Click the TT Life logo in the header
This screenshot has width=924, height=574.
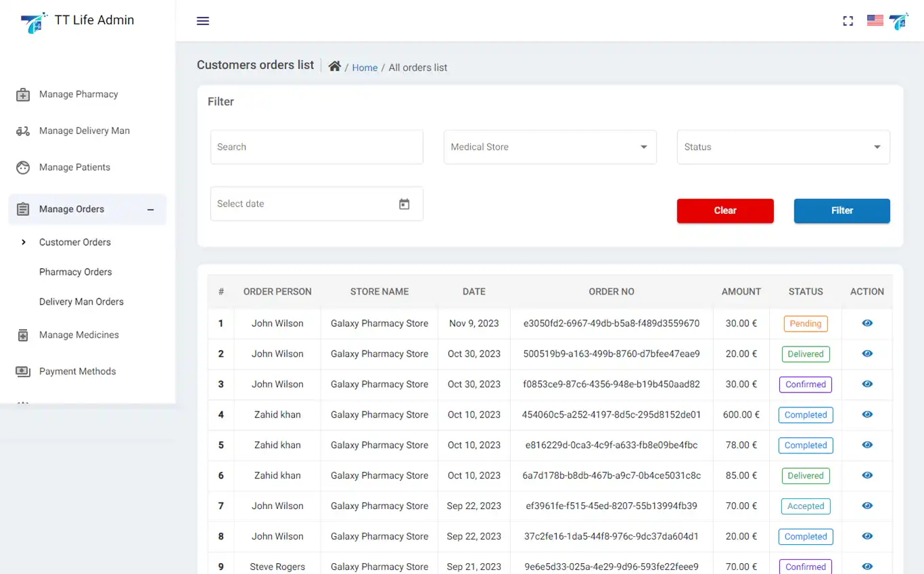[899, 21]
